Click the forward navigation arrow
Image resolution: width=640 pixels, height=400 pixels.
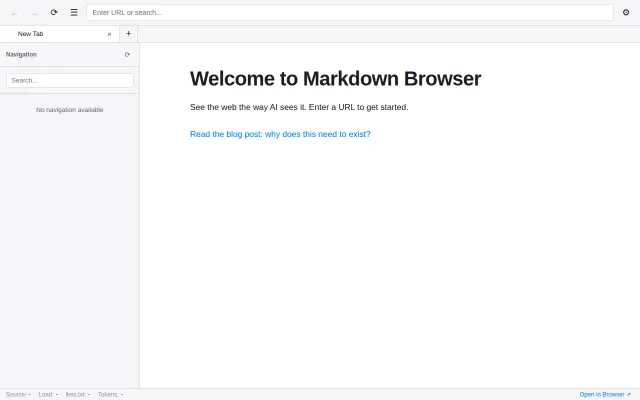34,13
